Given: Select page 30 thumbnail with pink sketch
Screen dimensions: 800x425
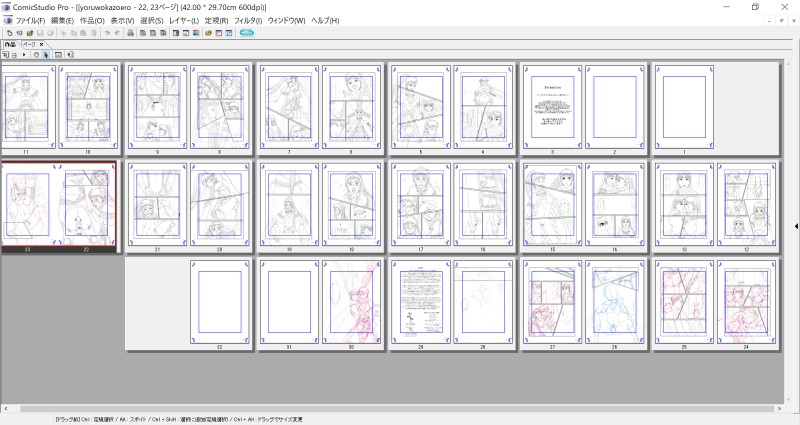Looking at the screenshot, I should click(x=352, y=302).
